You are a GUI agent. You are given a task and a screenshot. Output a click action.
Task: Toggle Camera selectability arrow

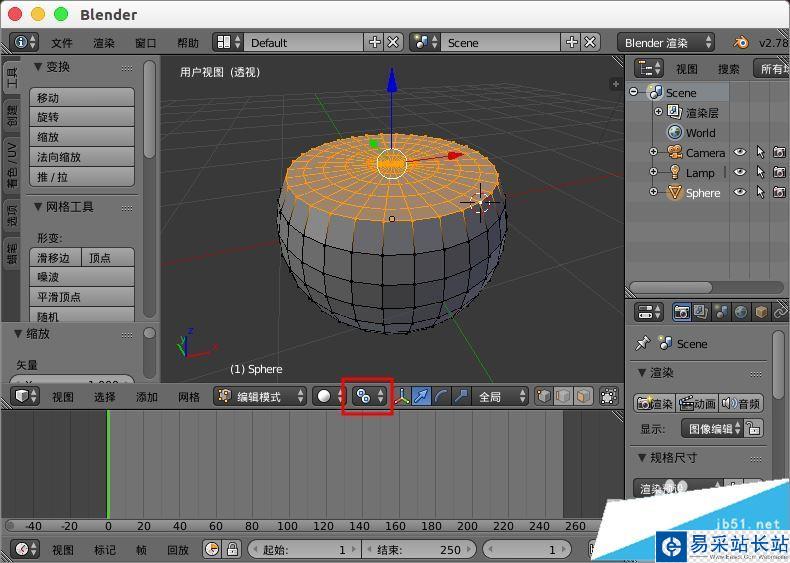[x=760, y=152]
